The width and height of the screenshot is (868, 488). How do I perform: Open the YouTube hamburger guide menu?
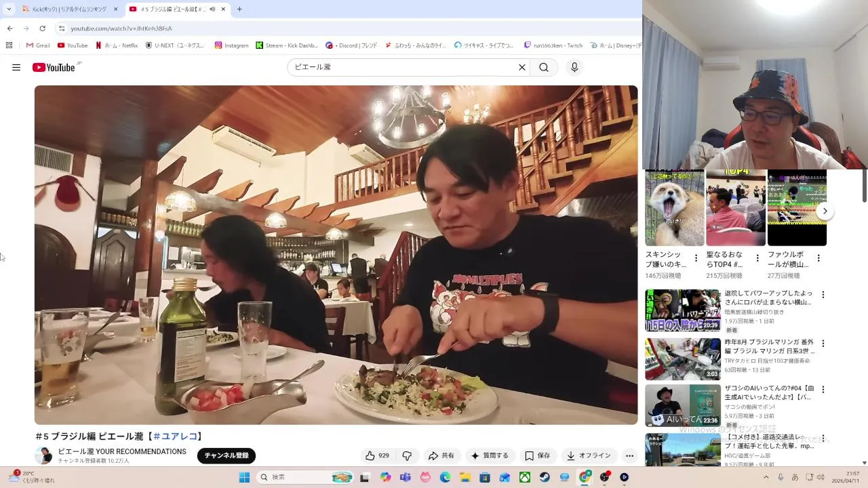tap(16, 67)
